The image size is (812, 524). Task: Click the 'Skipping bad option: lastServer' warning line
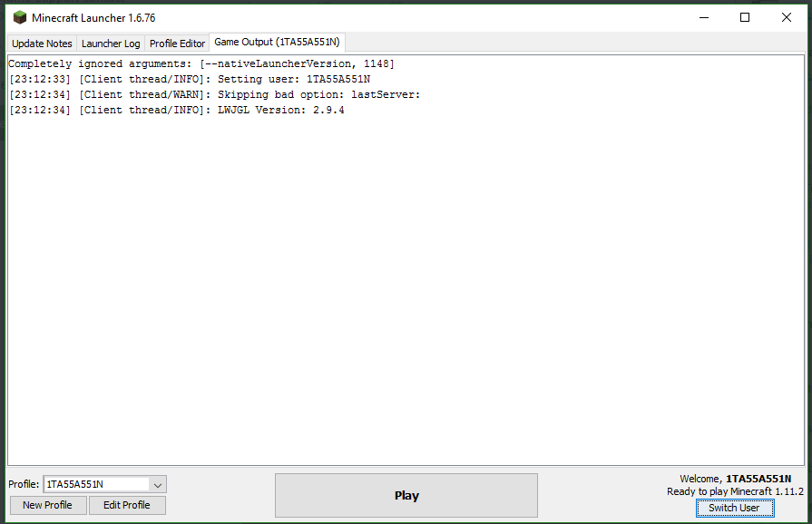point(214,94)
